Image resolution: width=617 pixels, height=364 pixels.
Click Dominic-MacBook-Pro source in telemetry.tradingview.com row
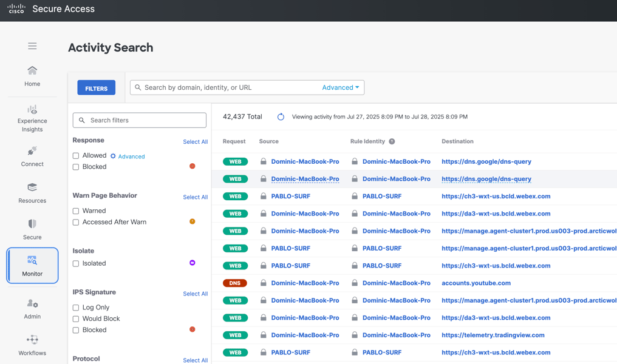tap(305, 335)
